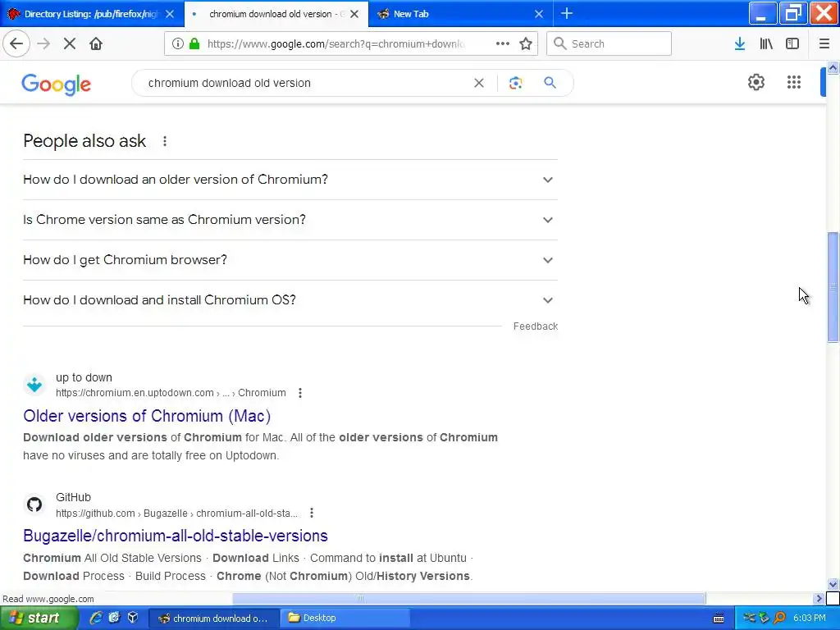The image size is (840, 630).
Task: Show site information icon in address bar
Action: [178, 44]
